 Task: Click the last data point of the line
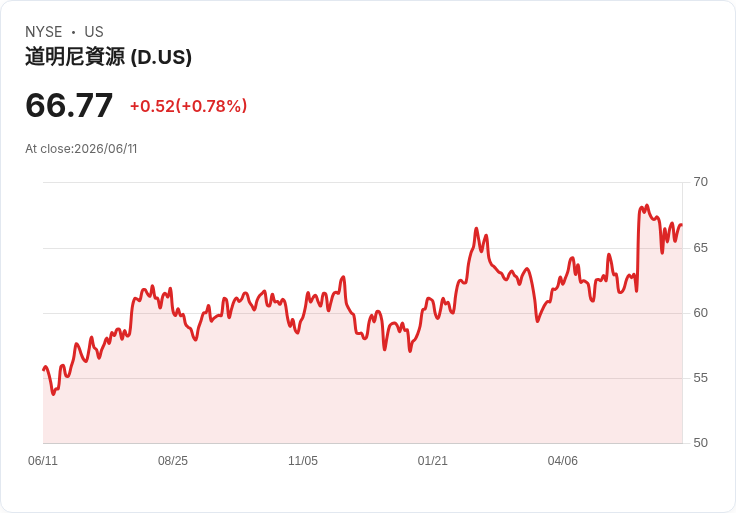click(682, 225)
